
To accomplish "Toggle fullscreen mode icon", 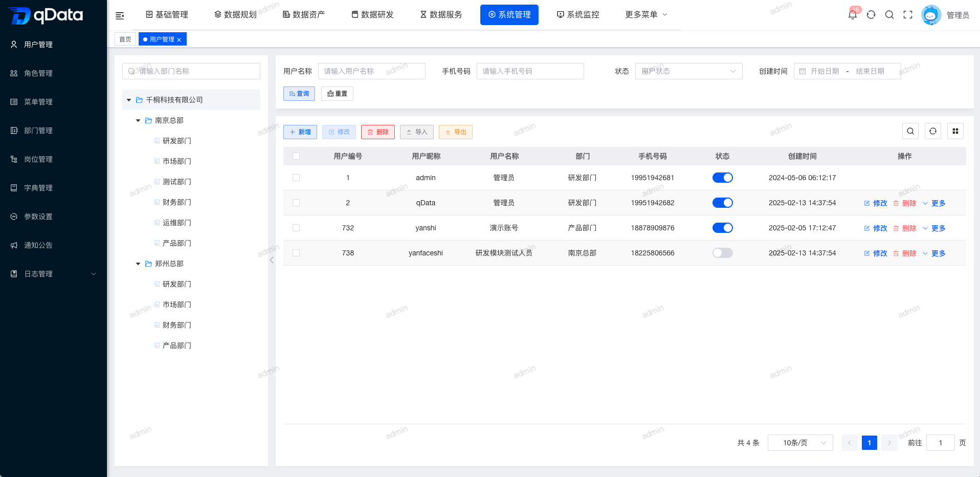I will coord(908,15).
